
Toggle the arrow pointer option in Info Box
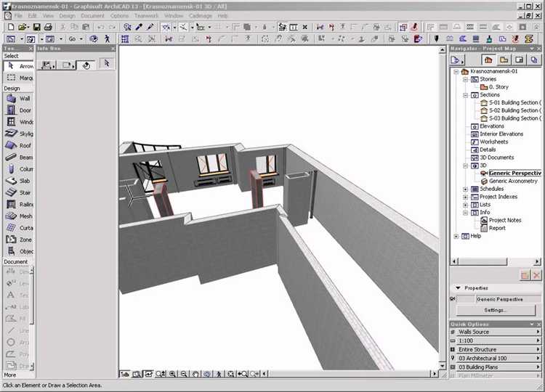click(x=107, y=64)
